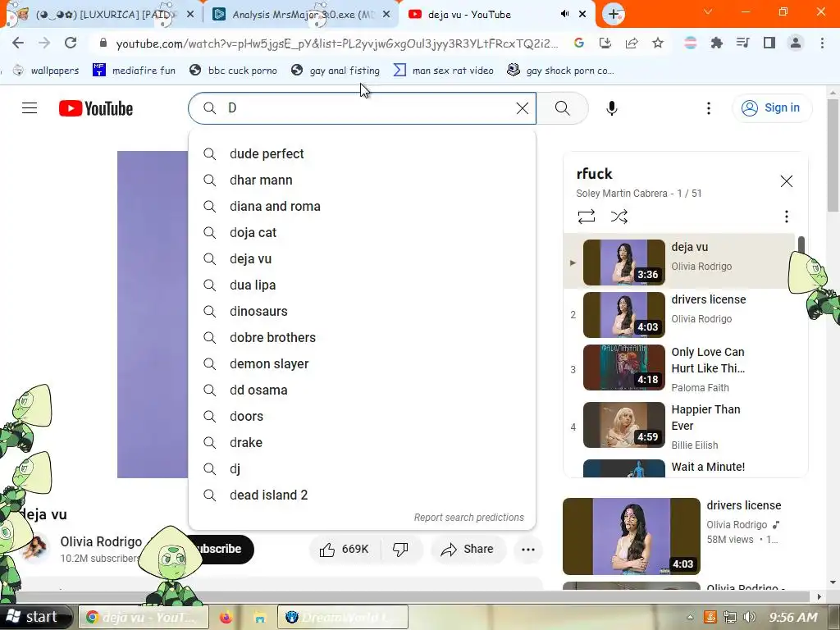Image resolution: width=840 pixels, height=630 pixels.
Task: Select suggestion 'dhar mann'
Action: click(x=362, y=180)
